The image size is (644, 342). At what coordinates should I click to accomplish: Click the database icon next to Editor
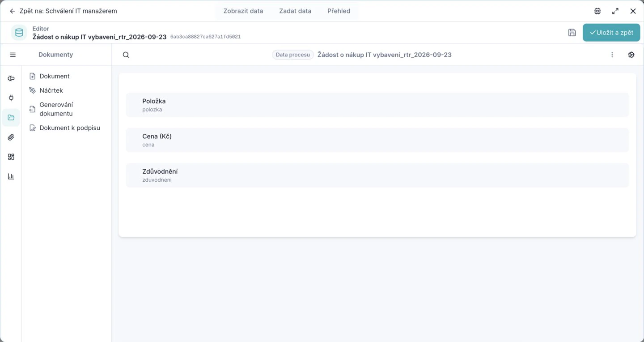19,33
